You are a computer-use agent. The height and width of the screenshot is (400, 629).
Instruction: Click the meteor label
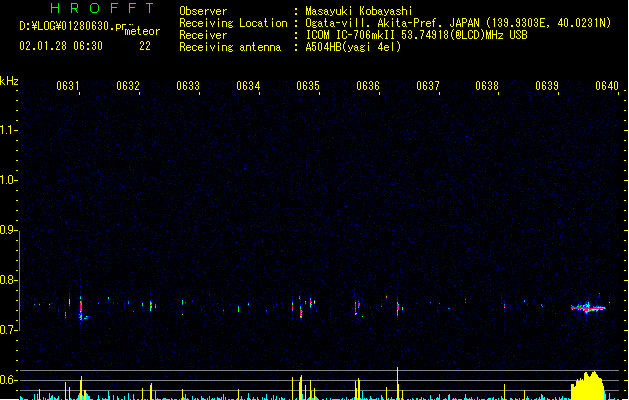(x=142, y=31)
